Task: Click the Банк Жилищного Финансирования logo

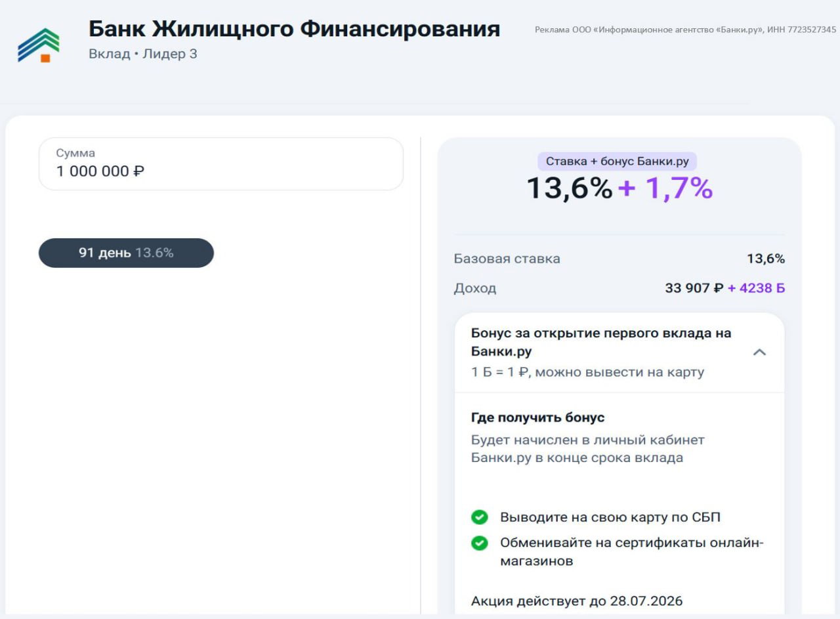Action: point(38,45)
